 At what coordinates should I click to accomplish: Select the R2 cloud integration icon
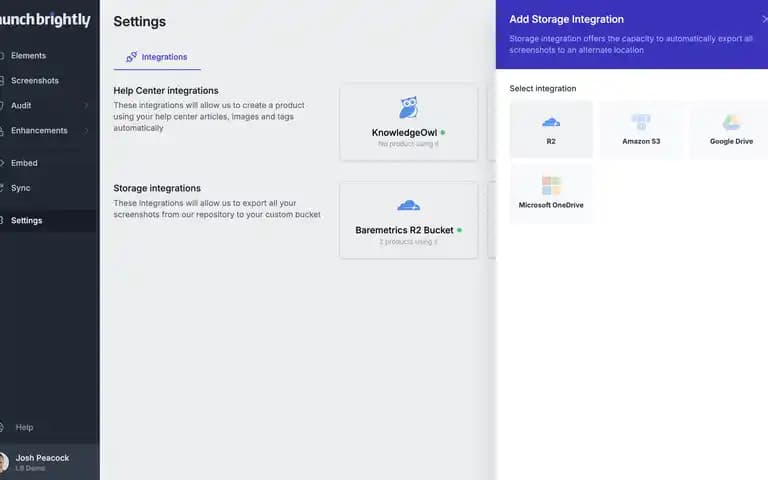tap(551, 122)
